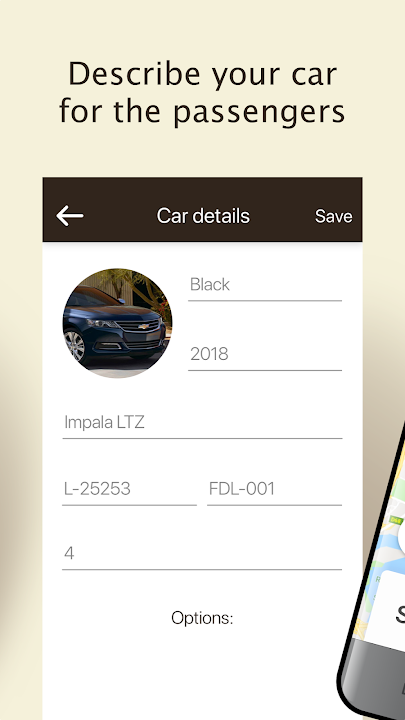The height and width of the screenshot is (720, 405).
Task: Select the Car details title text
Action: (x=203, y=216)
